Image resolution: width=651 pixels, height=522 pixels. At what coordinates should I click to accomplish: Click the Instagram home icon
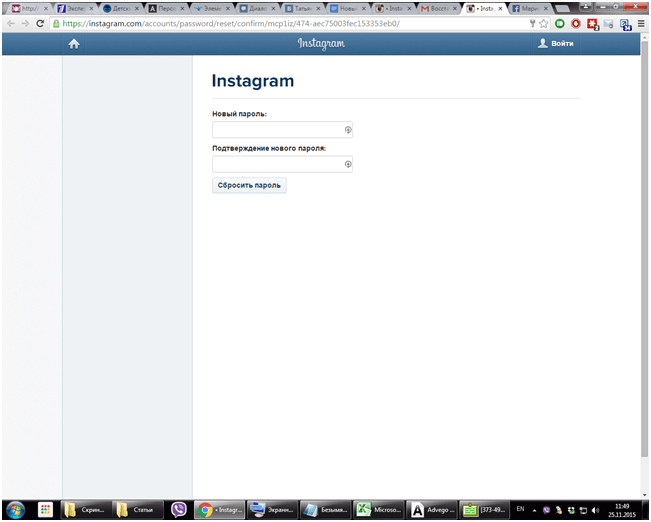coord(74,44)
